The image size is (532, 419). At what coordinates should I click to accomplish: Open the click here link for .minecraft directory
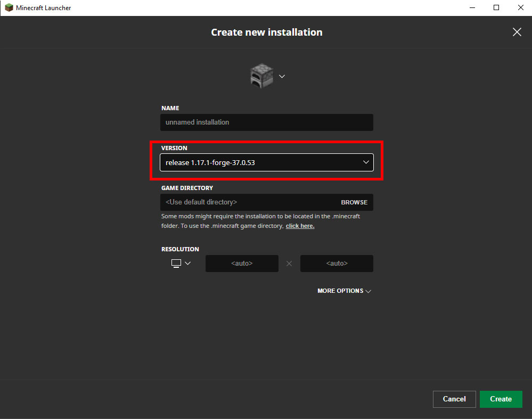[x=299, y=225]
